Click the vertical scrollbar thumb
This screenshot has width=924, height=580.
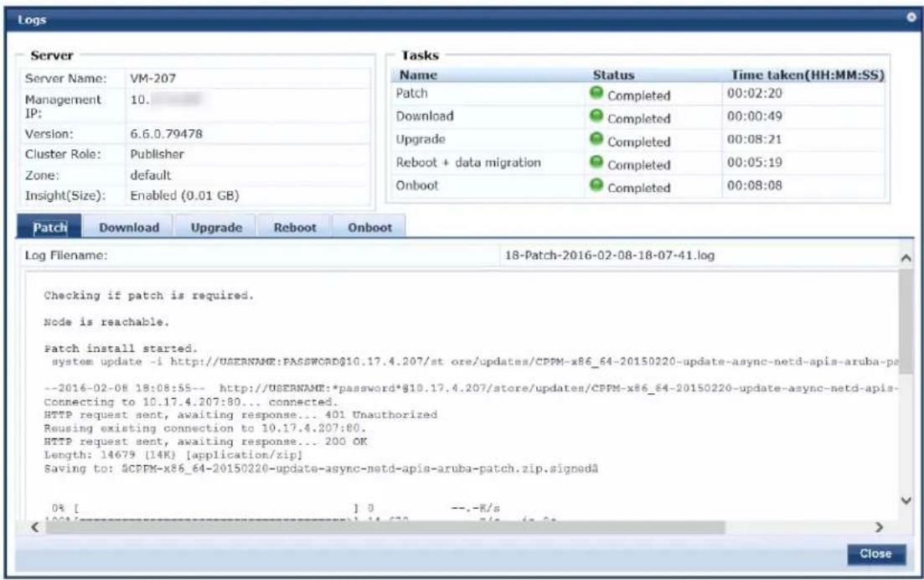pyautogui.click(x=906, y=321)
